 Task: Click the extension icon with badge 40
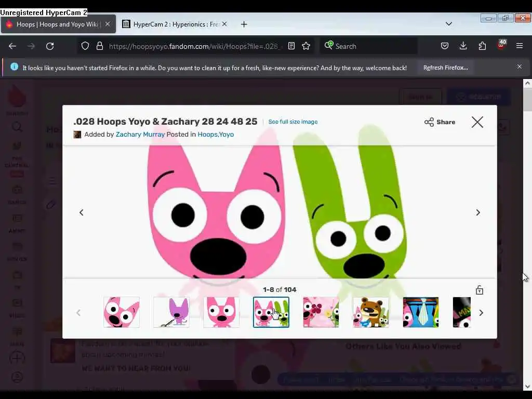point(501,45)
